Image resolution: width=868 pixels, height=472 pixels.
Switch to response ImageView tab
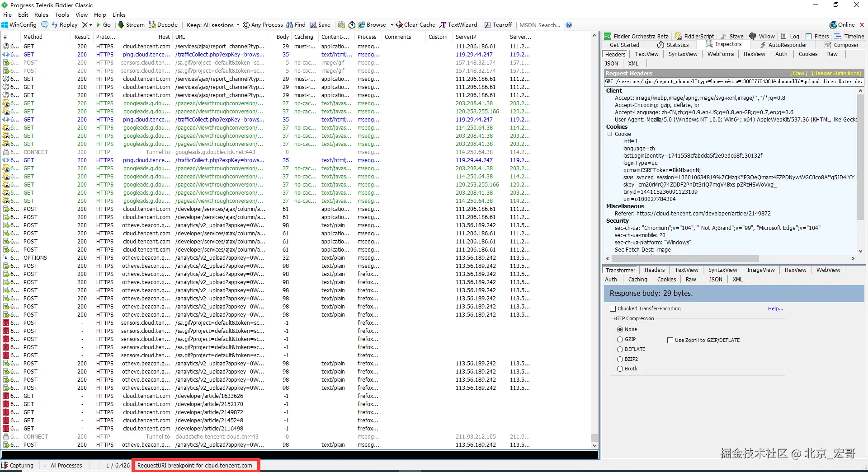[x=761, y=270]
